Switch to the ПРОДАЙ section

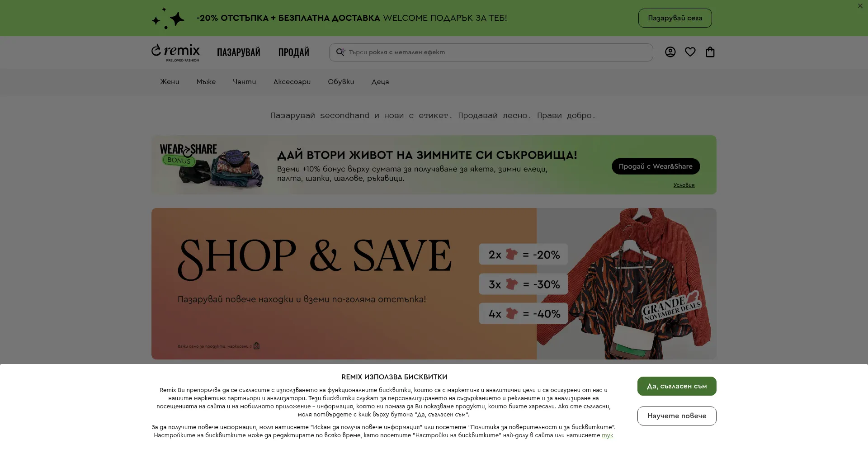click(294, 52)
